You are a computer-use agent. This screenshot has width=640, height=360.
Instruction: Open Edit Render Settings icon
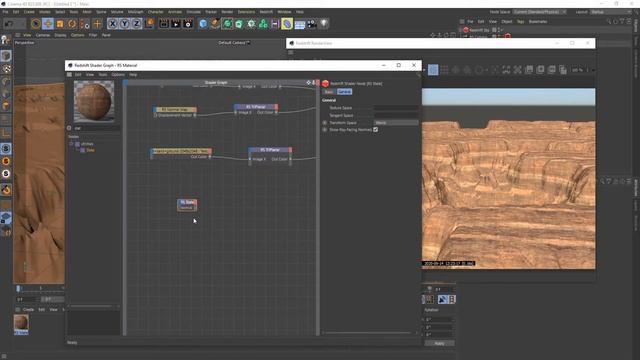188,24
